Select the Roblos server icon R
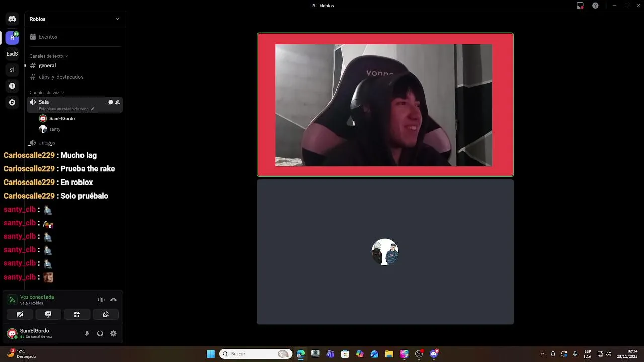Screen dimensions: 644x362 pyautogui.click(x=12, y=38)
